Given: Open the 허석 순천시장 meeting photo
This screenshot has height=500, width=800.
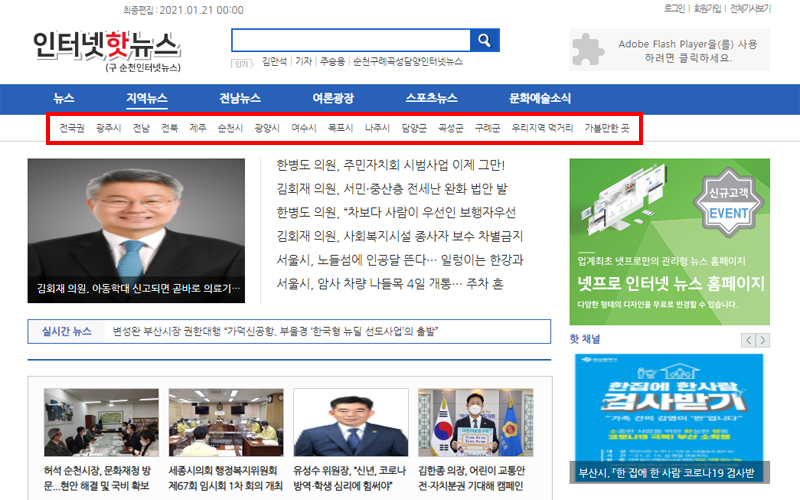Looking at the screenshot, I should pos(101,422).
